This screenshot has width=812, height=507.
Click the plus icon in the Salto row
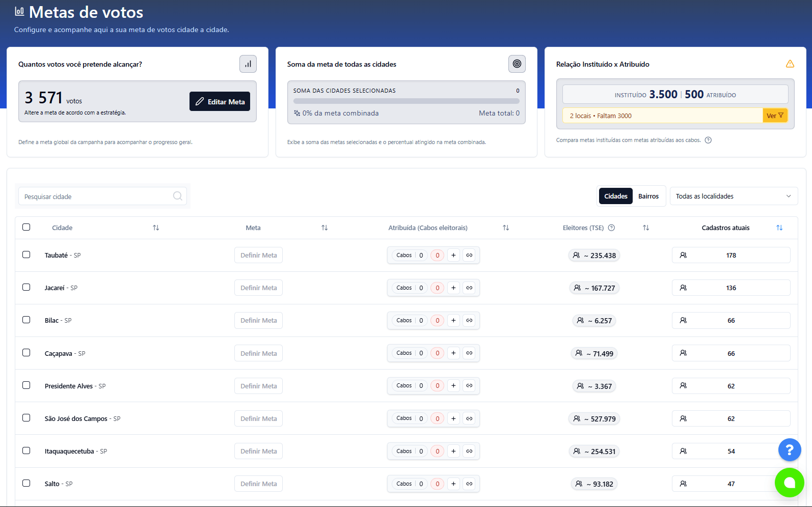point(453,484)
